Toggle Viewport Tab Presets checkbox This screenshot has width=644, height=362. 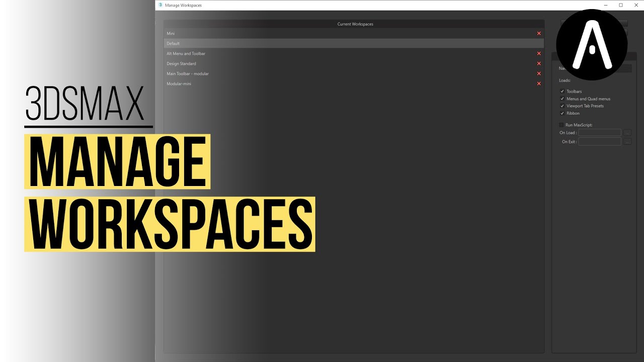pos(562,106)
